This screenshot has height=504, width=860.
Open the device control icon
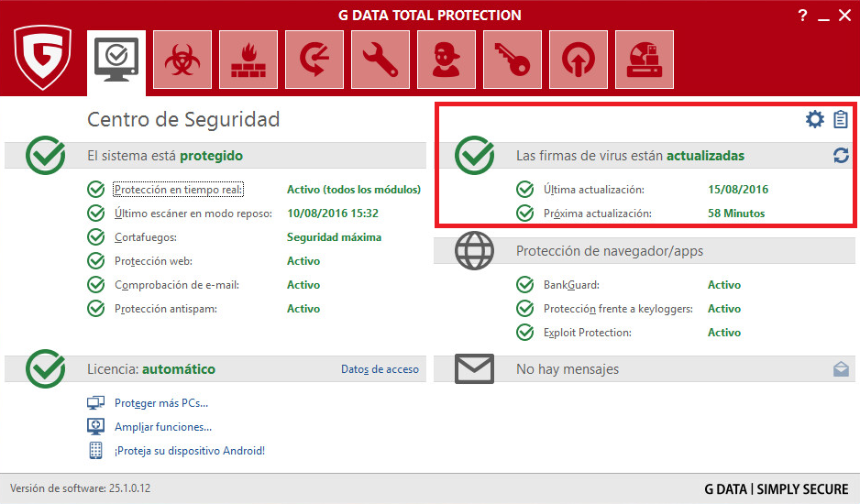click(x=645, y=60)
